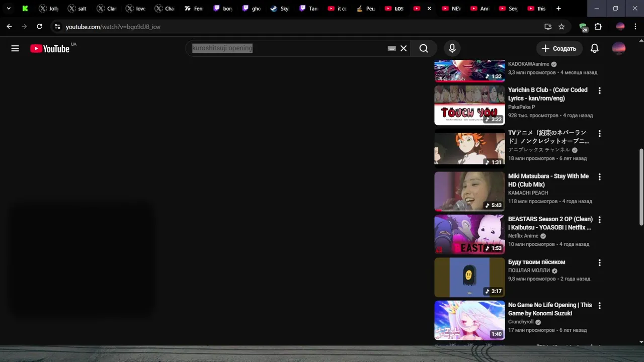Screen dimensions: 644x362
Task: Click the Создать button
Action: pyautogui.click(x=559, y=48)
